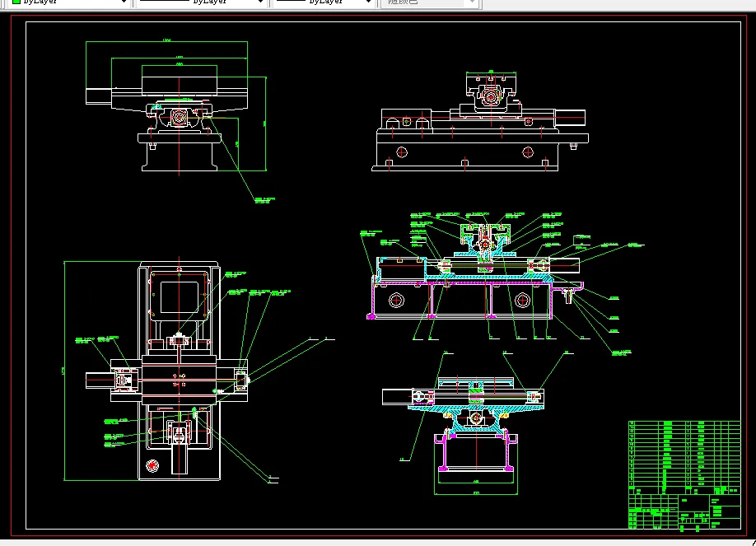The image size is (756, 546).
Task: Open the ByLayer color dropdown with green swatch
Action: click(x=69, y=2)
